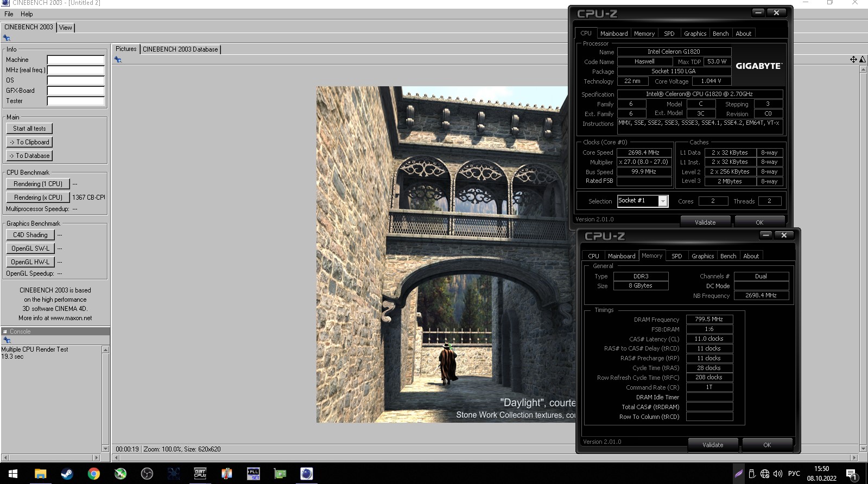868x484 pixels.
Task: Click the link text www.maxon.net
Action: (71, 319)
